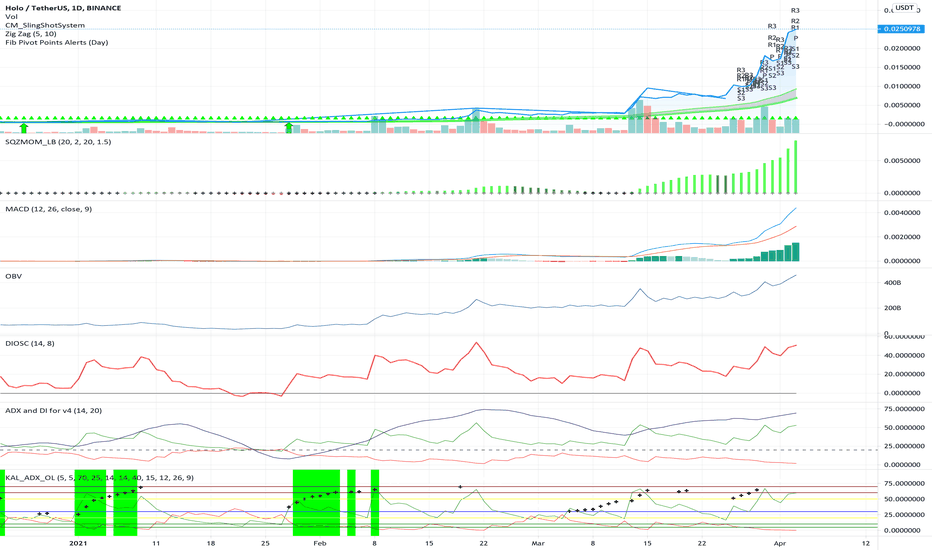Viewport: 932px width, 550px height.
Task: Open the SQZMOM_LB (20, 2, 20, 1.5) label
Action: [x=58, y=142]
